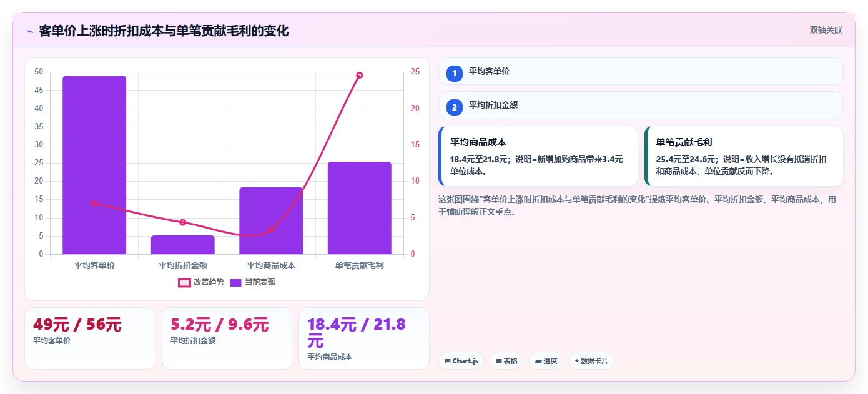Click the 18.4元 / 21.8元 stat card
Viewport: 868px width, 394px height.
click(x=364, y=338)
